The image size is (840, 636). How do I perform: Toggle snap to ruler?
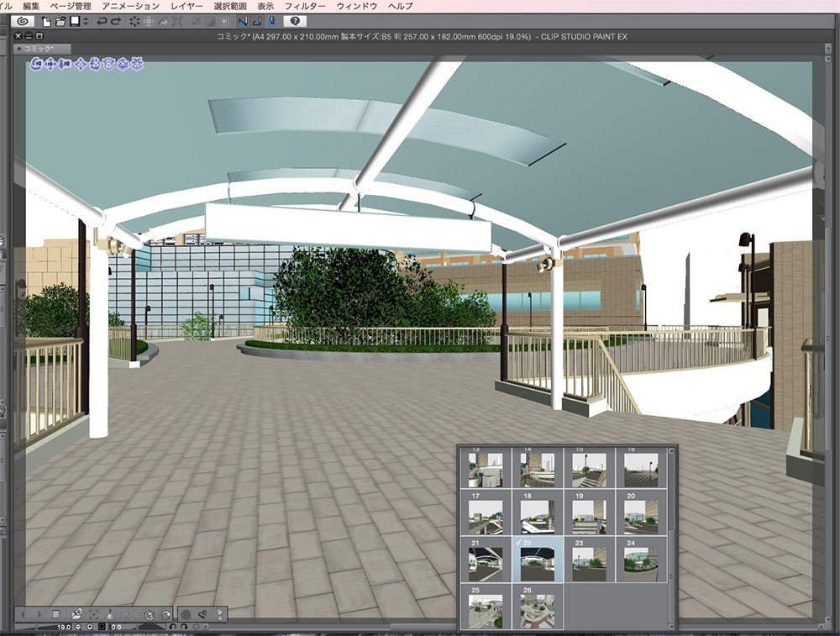coord(244,22)
